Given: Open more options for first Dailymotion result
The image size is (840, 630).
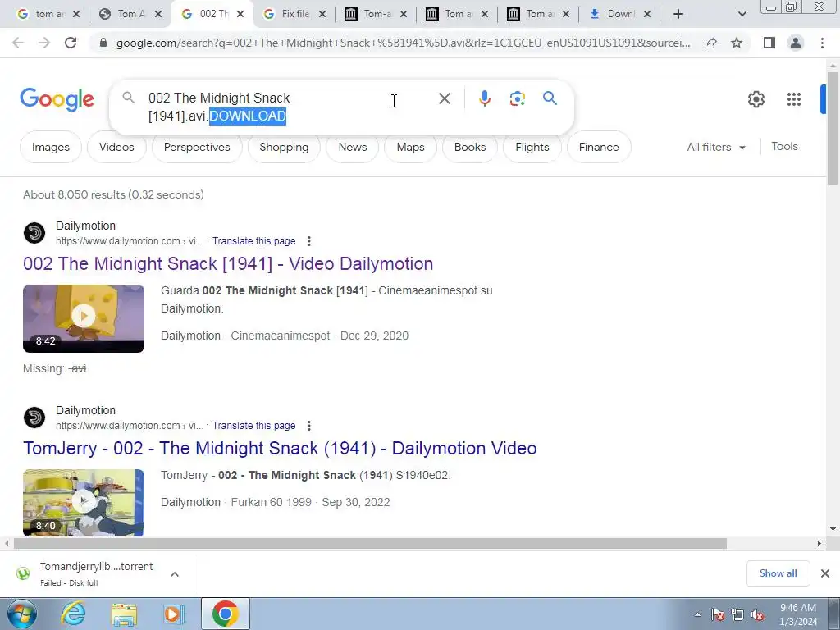Looking at the screenshot, I should (x=309, y=241).
